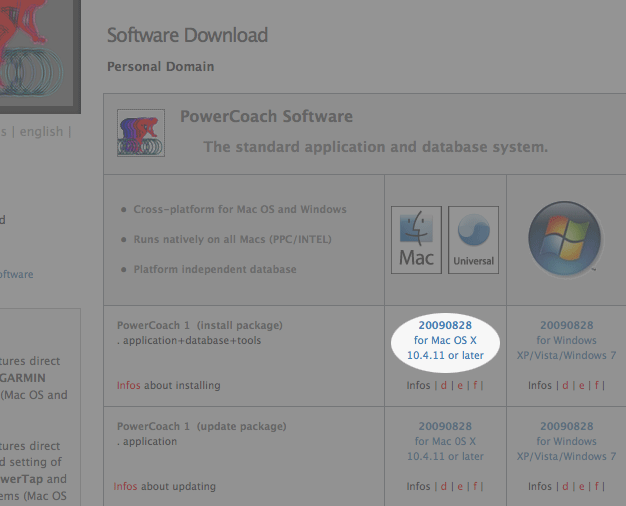The height and width of the screenshot is (506, 626).
Task: Open 'd' info for Windows update package
Action: pos(565,486)
